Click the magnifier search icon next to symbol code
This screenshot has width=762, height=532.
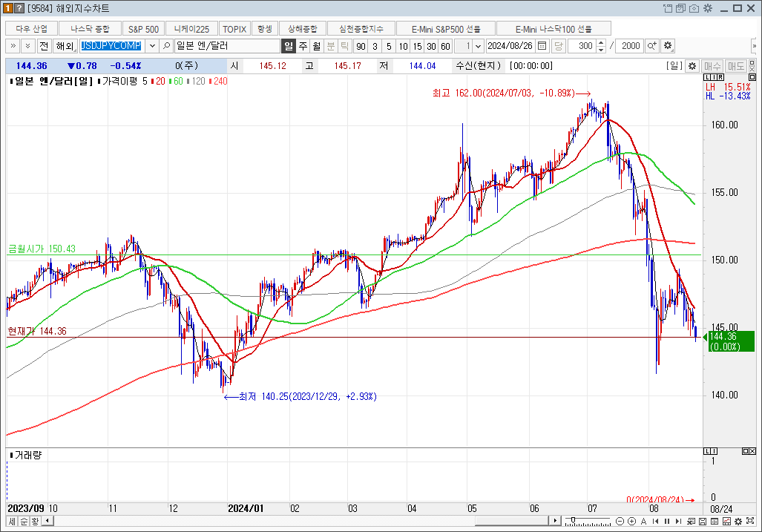166,46
